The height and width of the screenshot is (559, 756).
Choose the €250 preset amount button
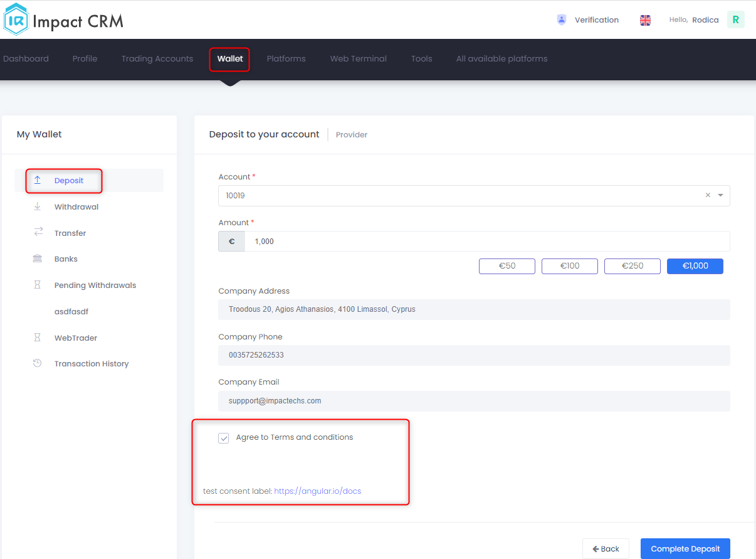coord(633,266)
